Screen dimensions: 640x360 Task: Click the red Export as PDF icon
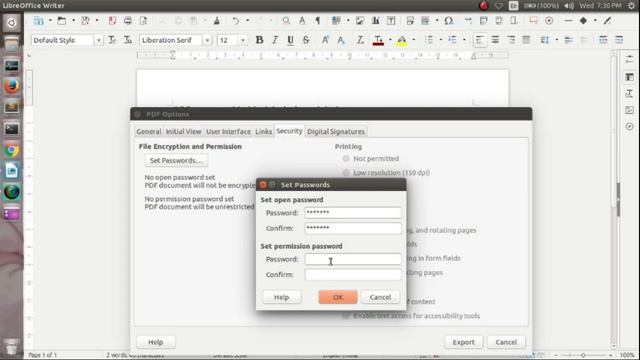112,21
